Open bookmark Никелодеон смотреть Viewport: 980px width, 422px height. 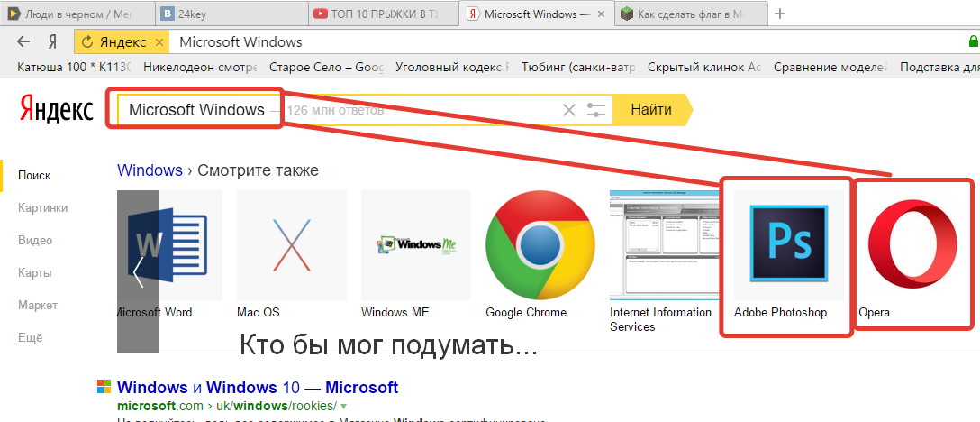pos(200,67)
